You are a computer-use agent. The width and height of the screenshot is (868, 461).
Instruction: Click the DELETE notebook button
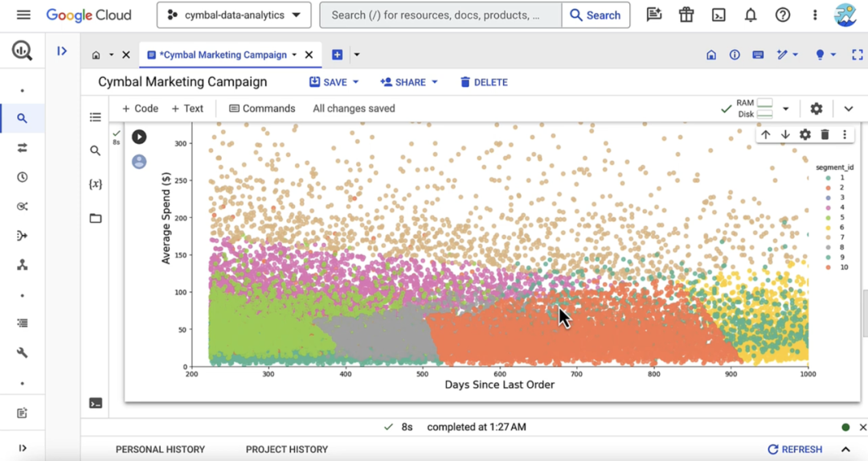pos(484,82)
